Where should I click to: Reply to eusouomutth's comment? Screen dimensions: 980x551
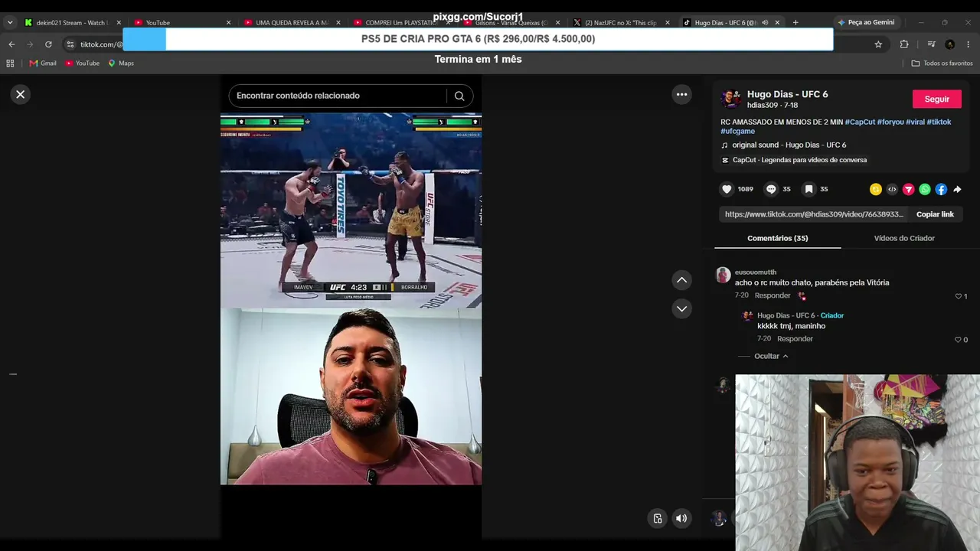773,295
